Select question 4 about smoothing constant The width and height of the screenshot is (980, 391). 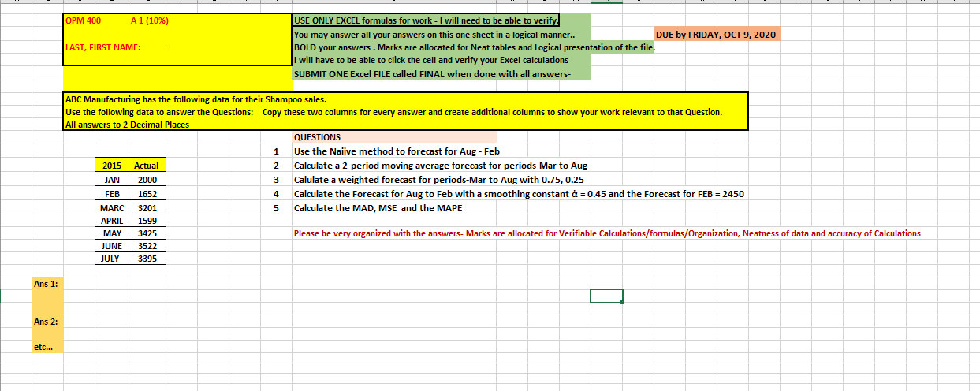click(x=519, y=193)
